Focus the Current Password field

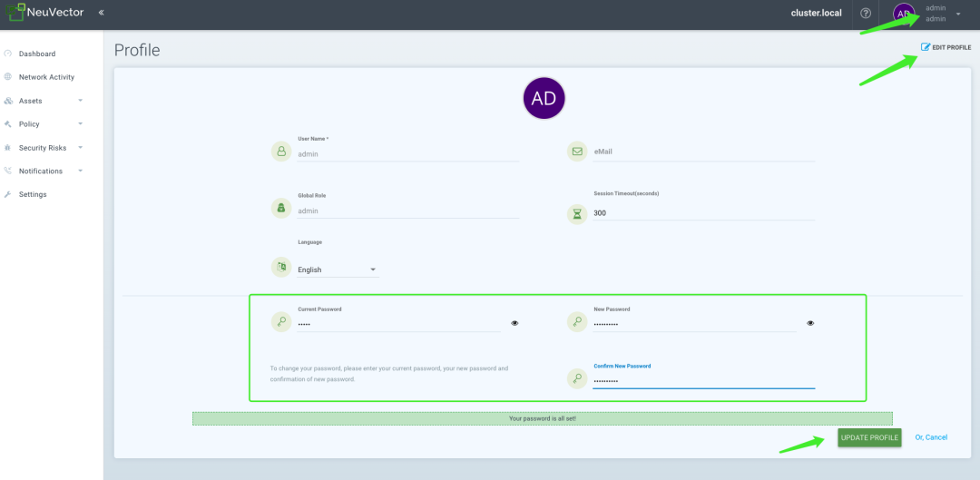pyautogui.click(x=399, y=324)
